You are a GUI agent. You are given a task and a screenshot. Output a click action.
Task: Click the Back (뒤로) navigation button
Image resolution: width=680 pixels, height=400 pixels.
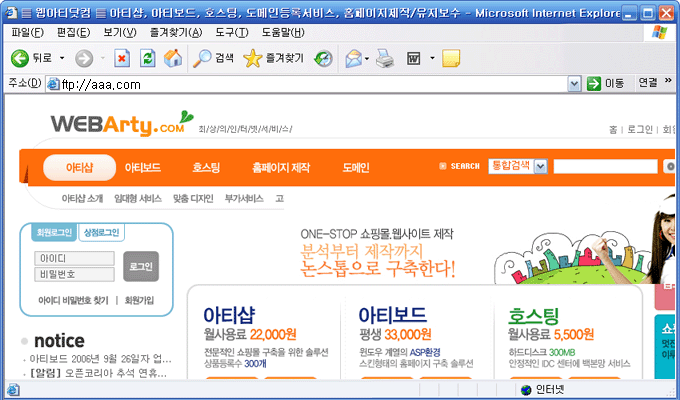click(30, 58)
